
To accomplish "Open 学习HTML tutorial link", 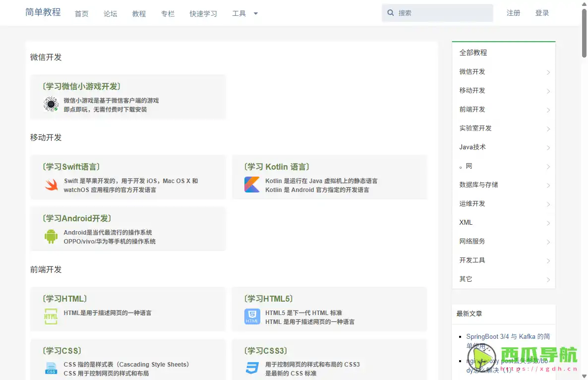I will (64, 299).
